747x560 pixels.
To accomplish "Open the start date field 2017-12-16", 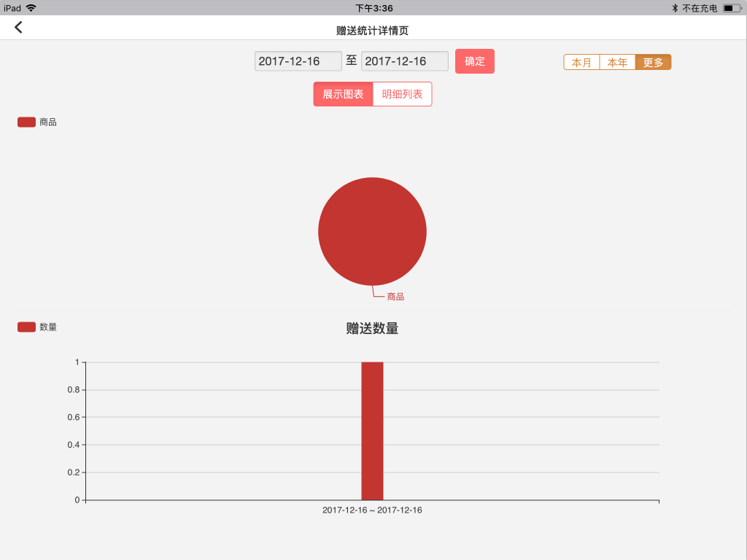I will 298,61.
